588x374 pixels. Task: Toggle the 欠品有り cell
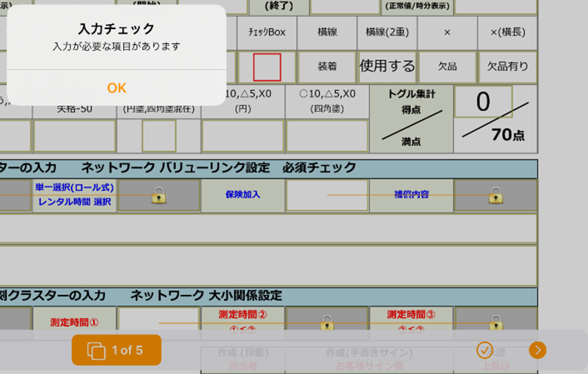pos(507,67)
